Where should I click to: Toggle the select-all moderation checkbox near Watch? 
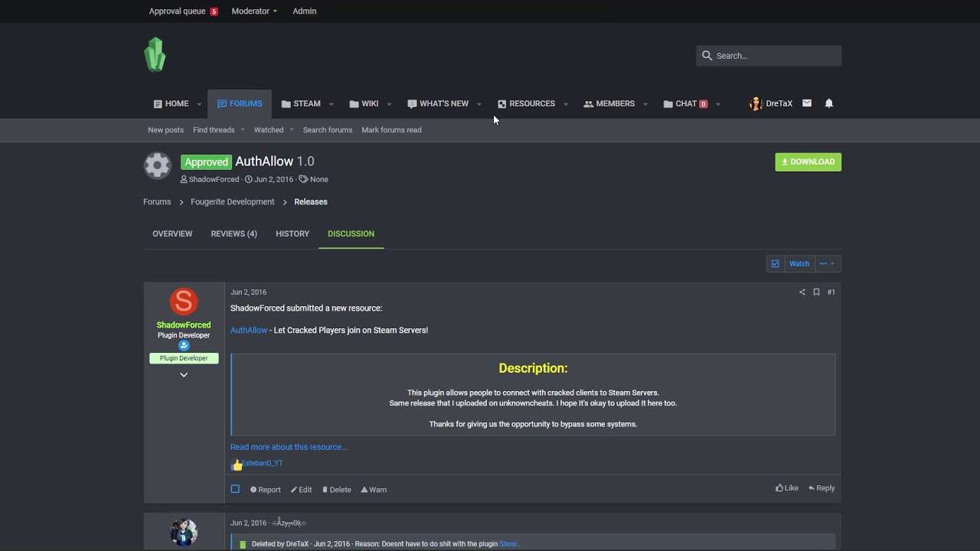point(775,264)
